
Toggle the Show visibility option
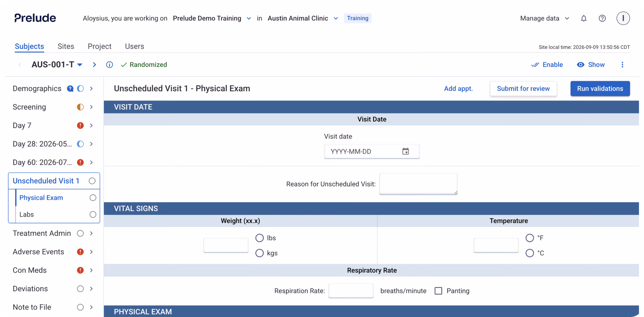click(x=591, y=65)
